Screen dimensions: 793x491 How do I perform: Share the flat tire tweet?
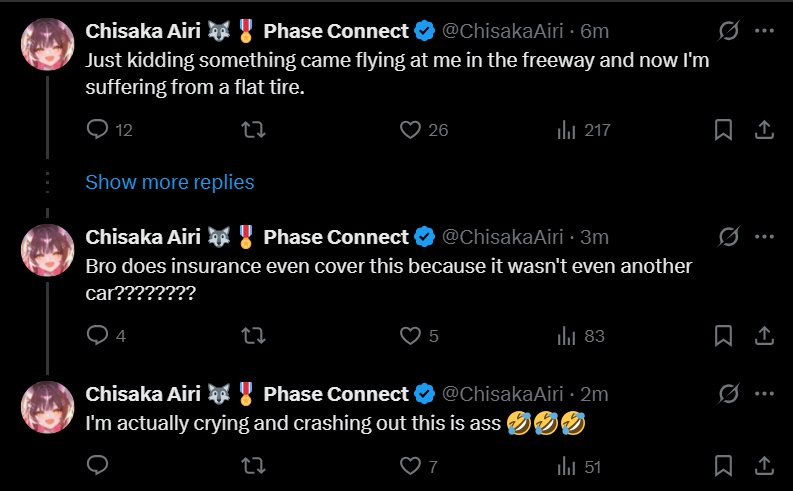[764, 130]
